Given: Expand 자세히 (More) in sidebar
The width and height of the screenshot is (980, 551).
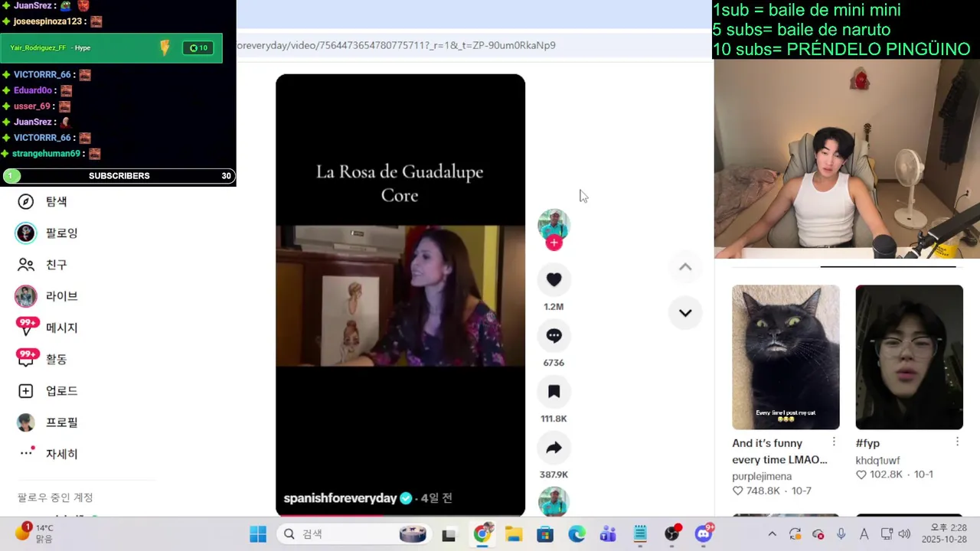Looking at the screenshot, I should [47, 454].
